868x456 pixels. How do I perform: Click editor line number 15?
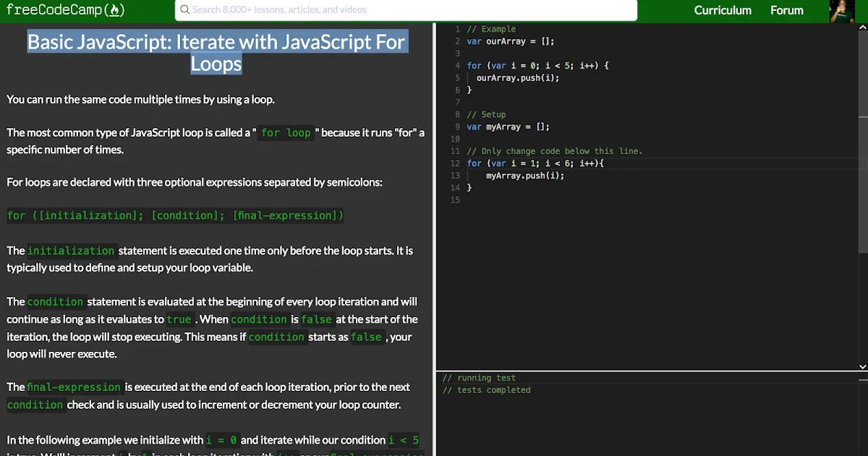(x=455, y=200)
